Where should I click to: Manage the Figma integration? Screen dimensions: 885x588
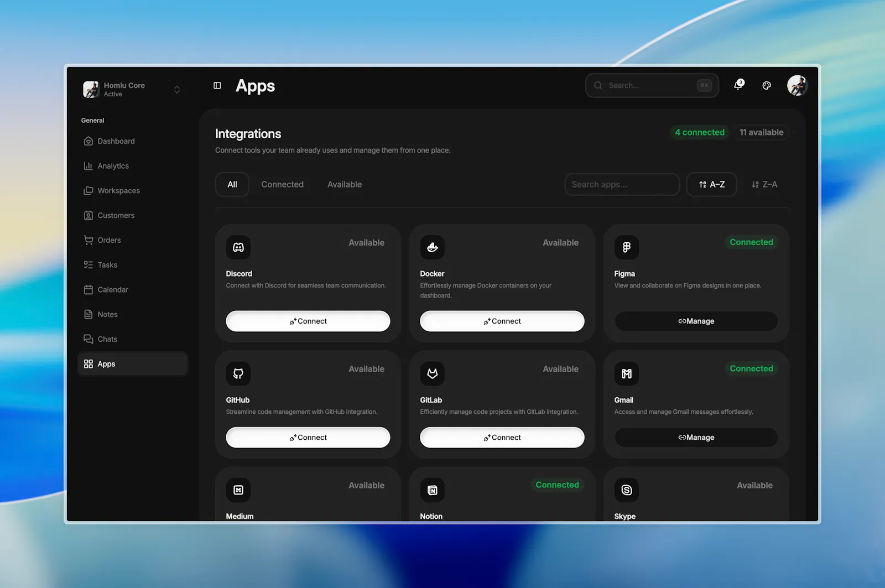(696, 321)
